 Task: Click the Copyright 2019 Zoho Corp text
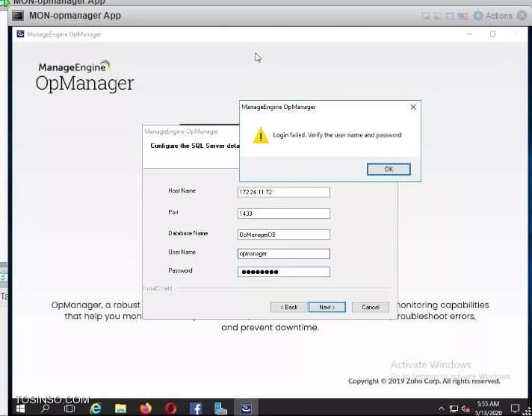point(424,381)
